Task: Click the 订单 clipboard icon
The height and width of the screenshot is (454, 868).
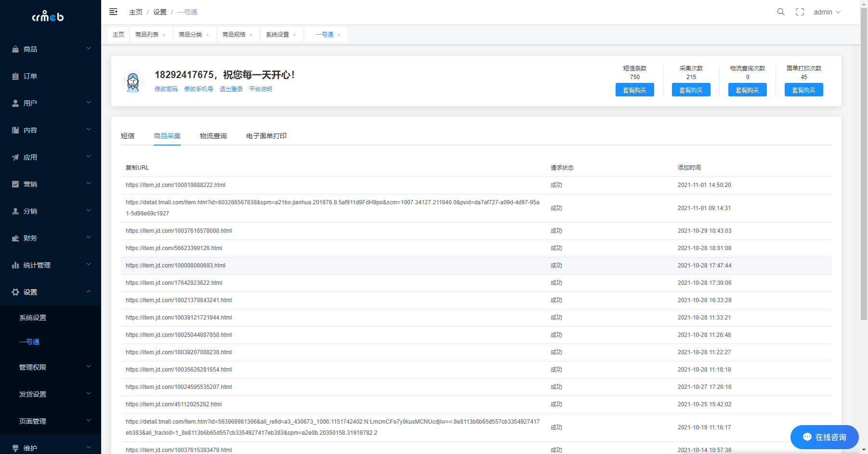Action: click(15, 76)
